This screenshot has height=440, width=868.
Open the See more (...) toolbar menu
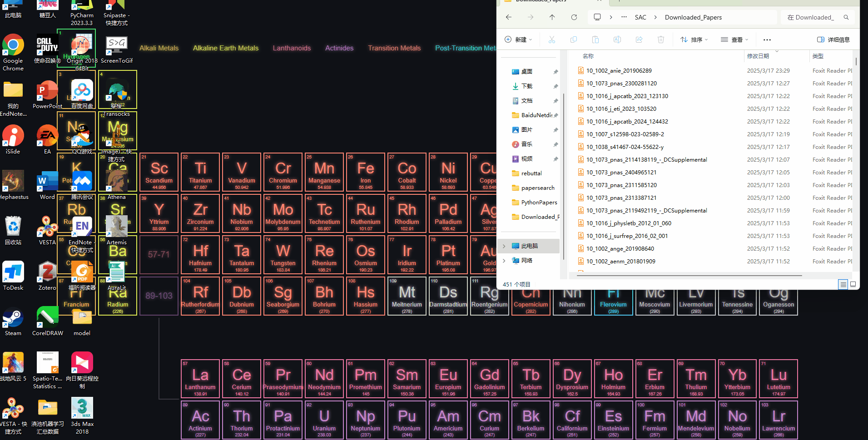click(767, 40)
